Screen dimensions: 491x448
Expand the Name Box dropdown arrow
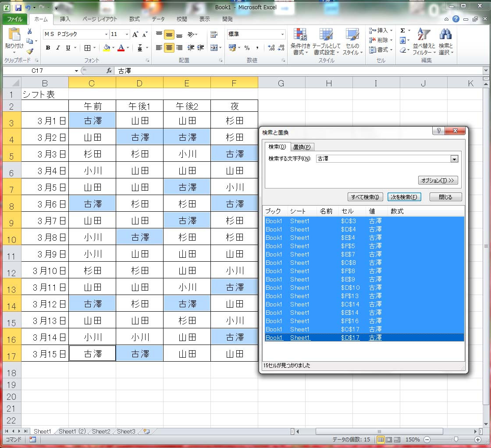click(76, 71)
